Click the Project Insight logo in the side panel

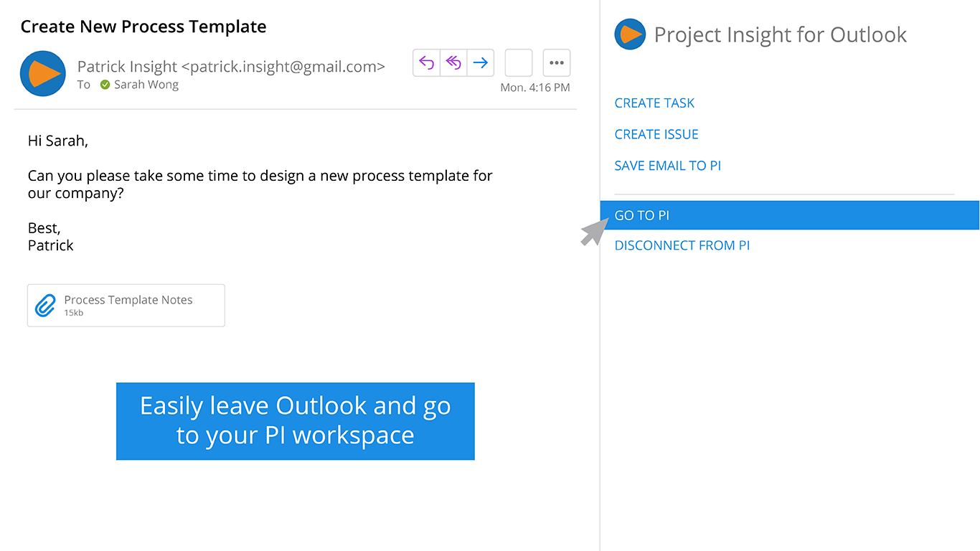pyautogui.click(x=630, y=34)
